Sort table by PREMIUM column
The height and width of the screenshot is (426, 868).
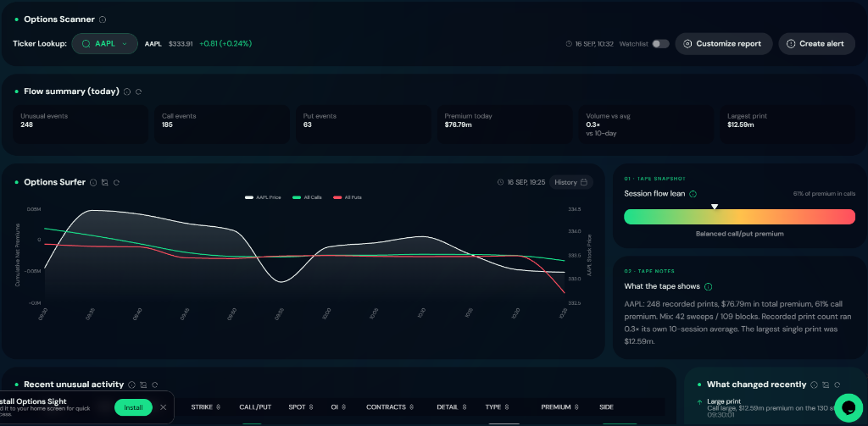[x=559, y=407]
